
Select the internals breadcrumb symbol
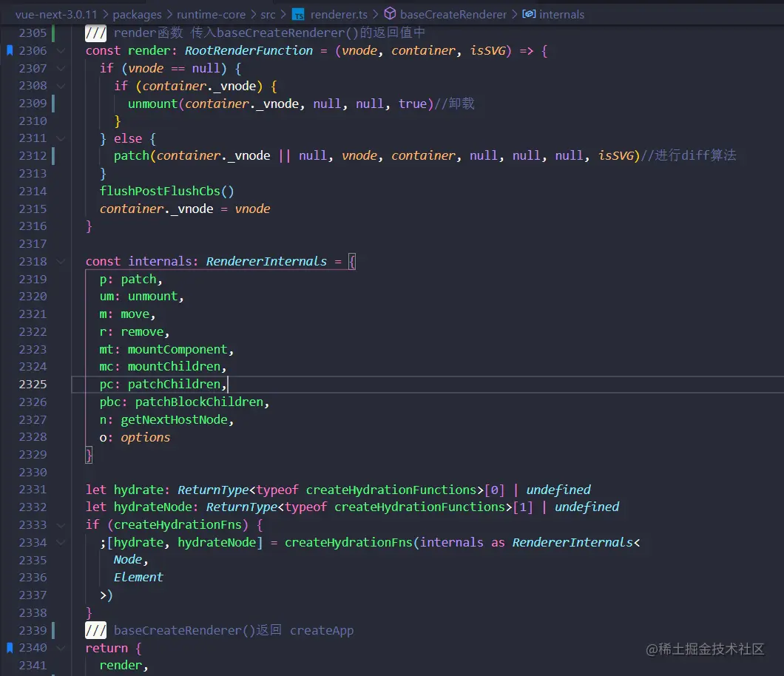[x=561, y=15]
